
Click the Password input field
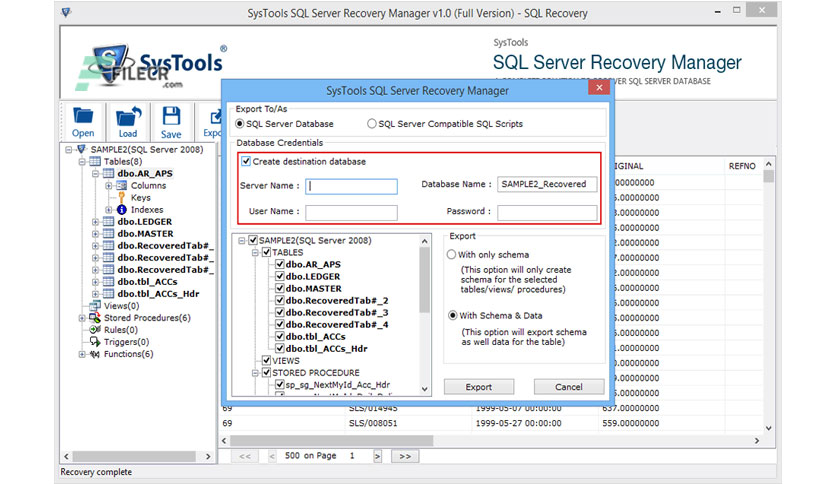point(547,213)
